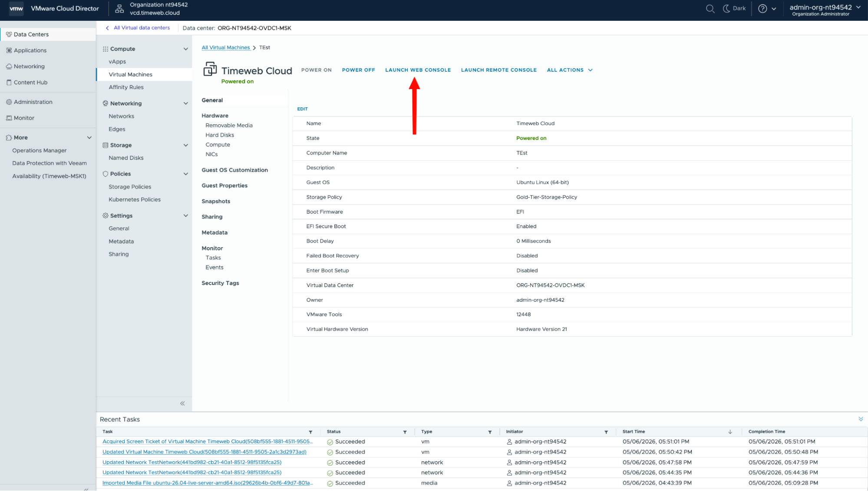
Task: Open Data Centers in main sidebar
Action: point(48,34)
